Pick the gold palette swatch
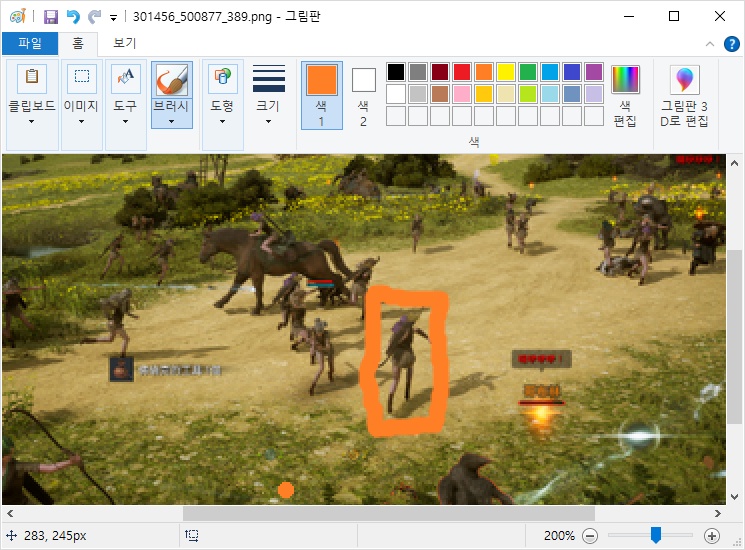The image size is (745, 550). pyautogui.click(x=484, y=94)
